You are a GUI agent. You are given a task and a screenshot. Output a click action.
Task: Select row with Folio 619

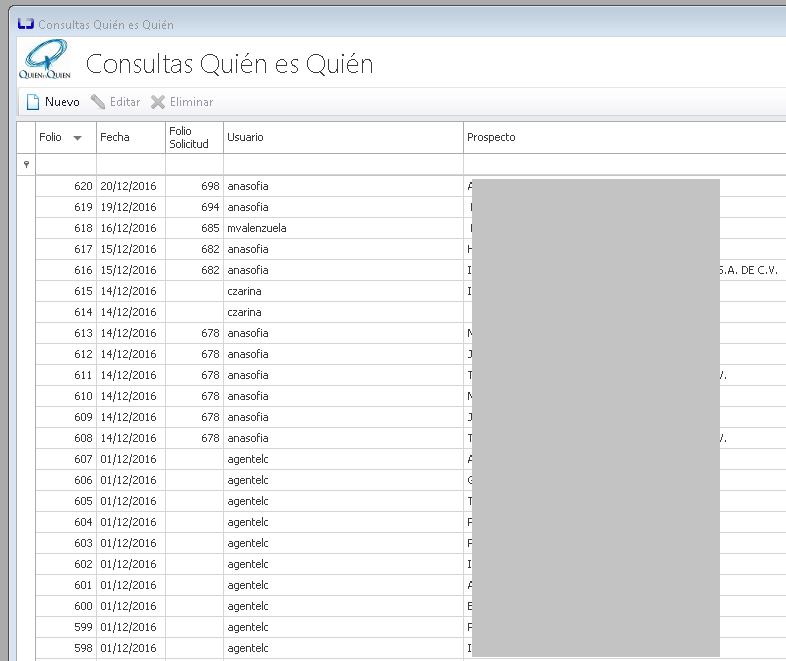point(411,207)
